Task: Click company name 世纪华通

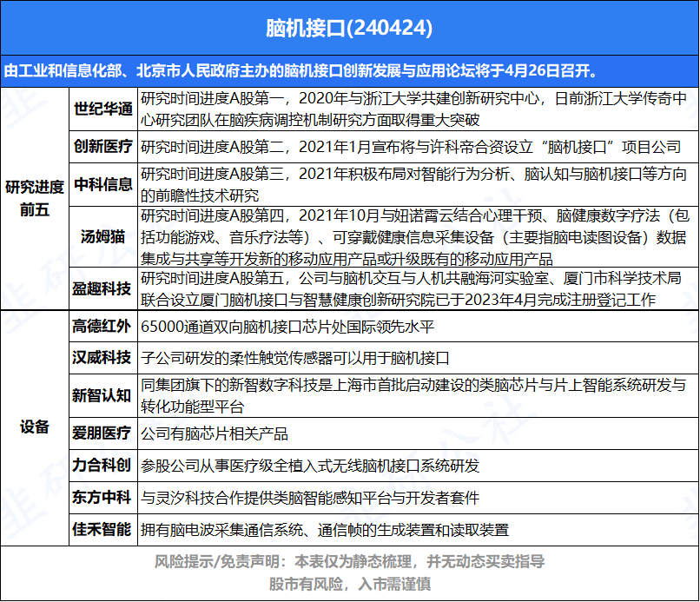Action: pos(102,109)
